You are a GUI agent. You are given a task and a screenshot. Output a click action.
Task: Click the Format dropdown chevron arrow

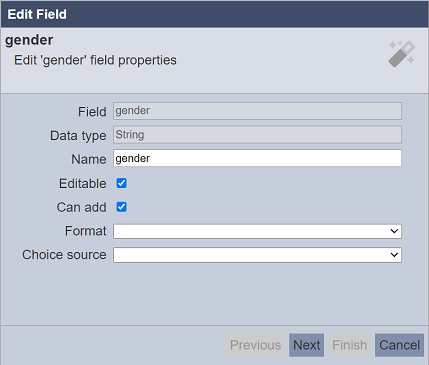(x=394, y=231)
